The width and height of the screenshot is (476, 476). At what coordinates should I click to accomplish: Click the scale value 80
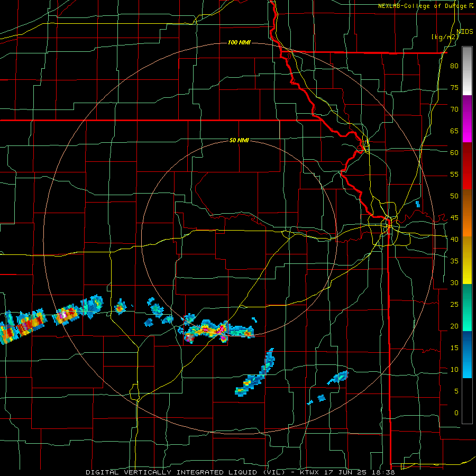[454, 66]
